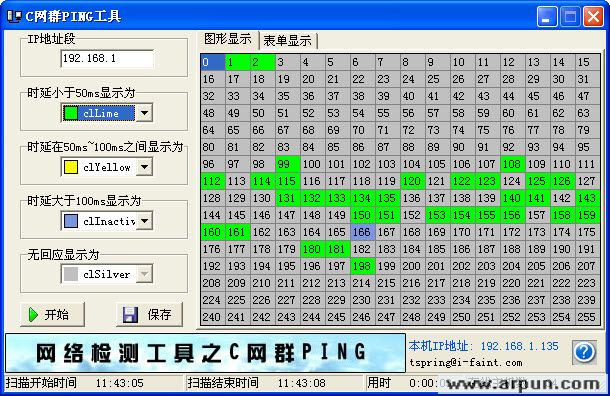Click the blue clInactive color swatch
This screenshot has height=396, width=610.
pyautogui.click(x=71, y=221)
